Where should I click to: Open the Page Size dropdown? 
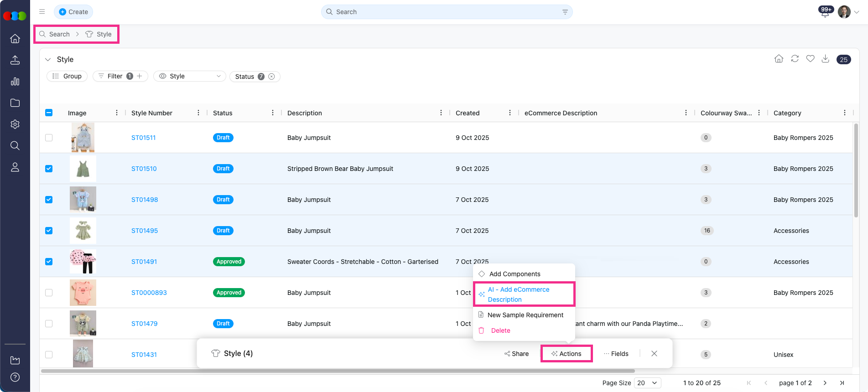click(x=647, y=383)
